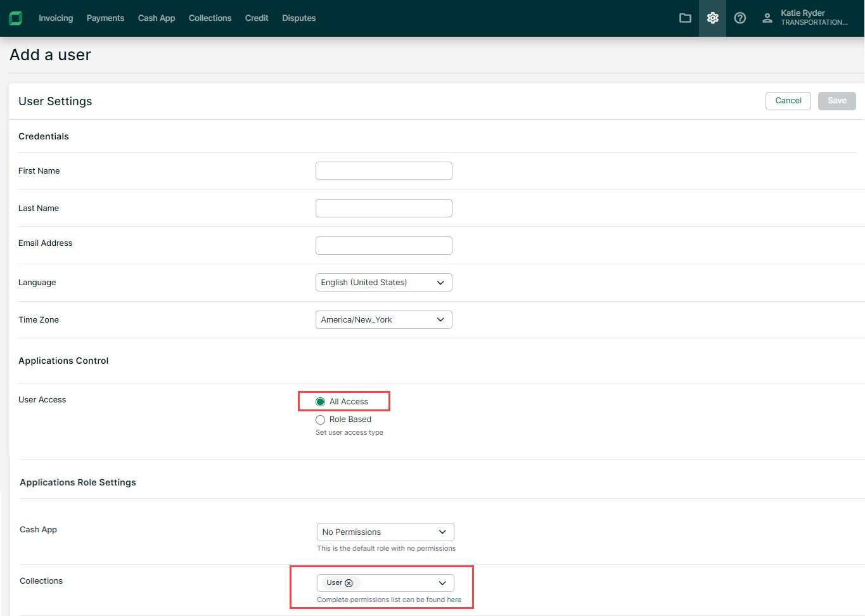Click the Cancel button

(x=788, y=101)
